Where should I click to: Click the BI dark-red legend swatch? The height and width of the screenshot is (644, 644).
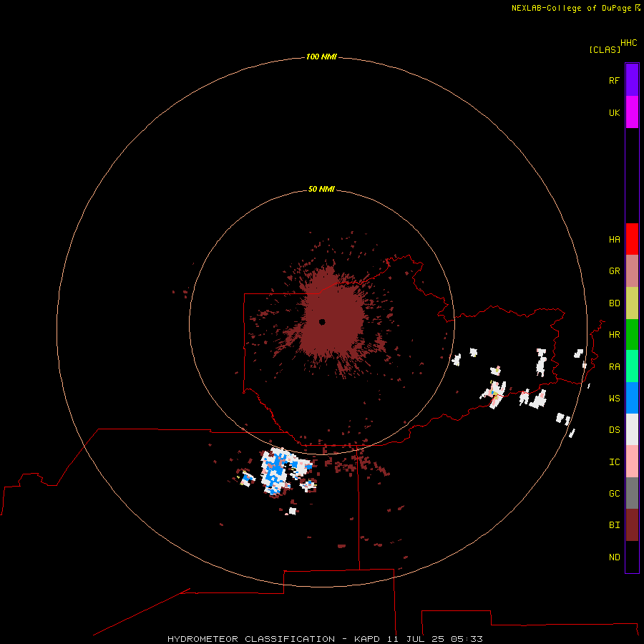click(x=632, y=525)
